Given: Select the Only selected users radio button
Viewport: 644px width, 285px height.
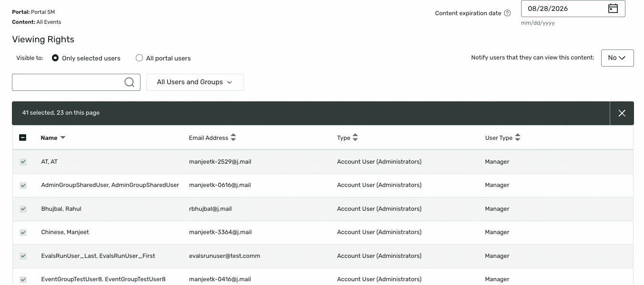Looking at the screenshot, I should [x=55, y=58].
